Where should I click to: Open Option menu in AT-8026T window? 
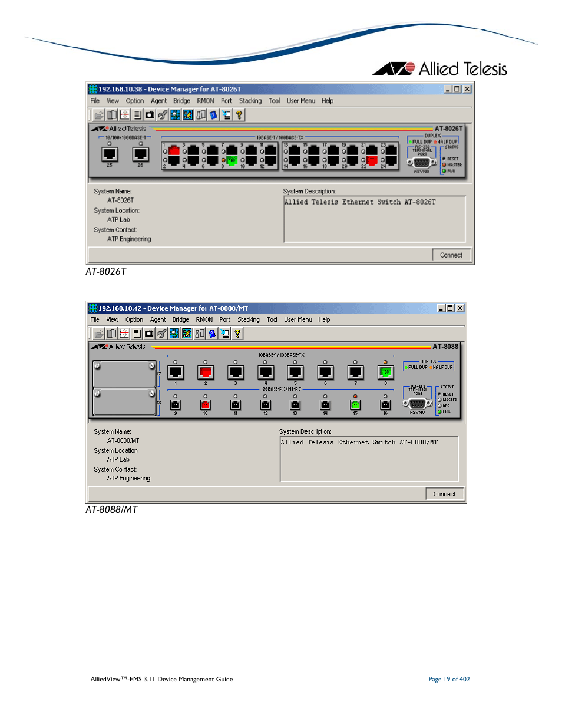[135, 101]
